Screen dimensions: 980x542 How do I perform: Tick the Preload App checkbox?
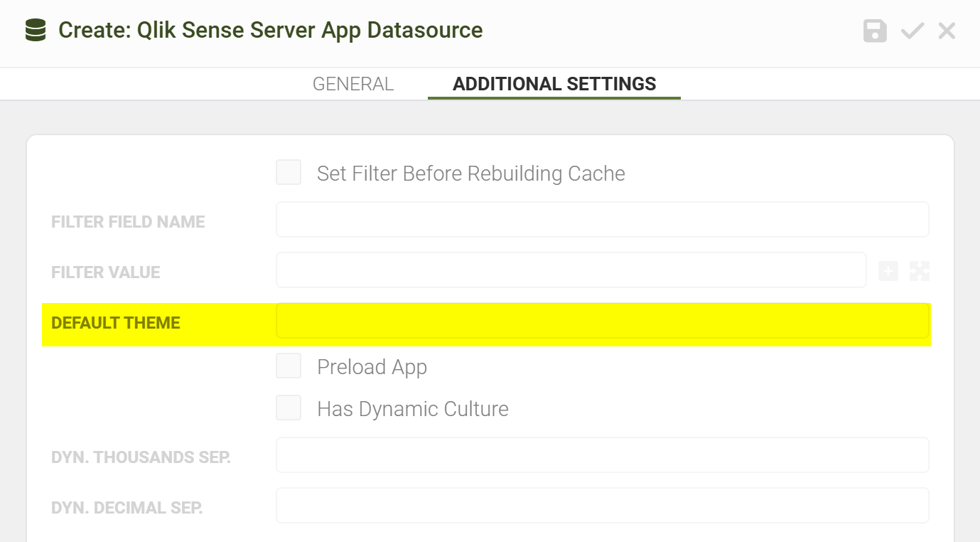click(289, 366)
